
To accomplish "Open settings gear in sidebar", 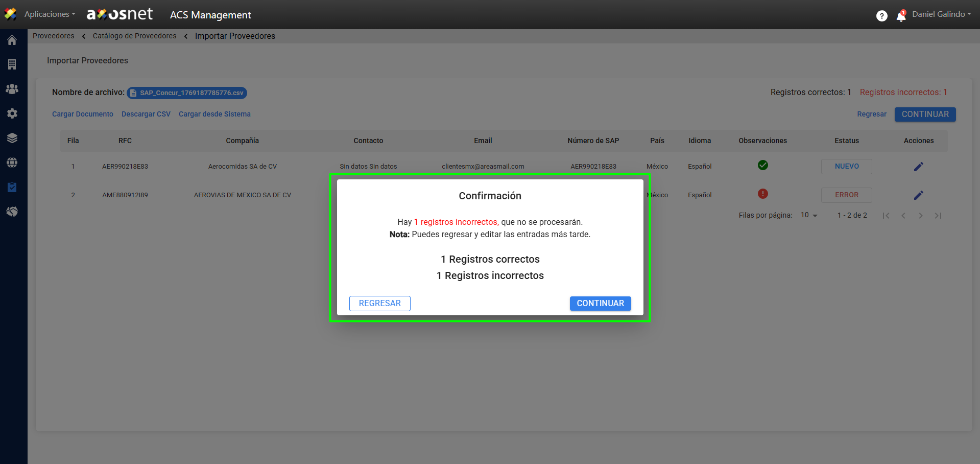I will point(12,113).
